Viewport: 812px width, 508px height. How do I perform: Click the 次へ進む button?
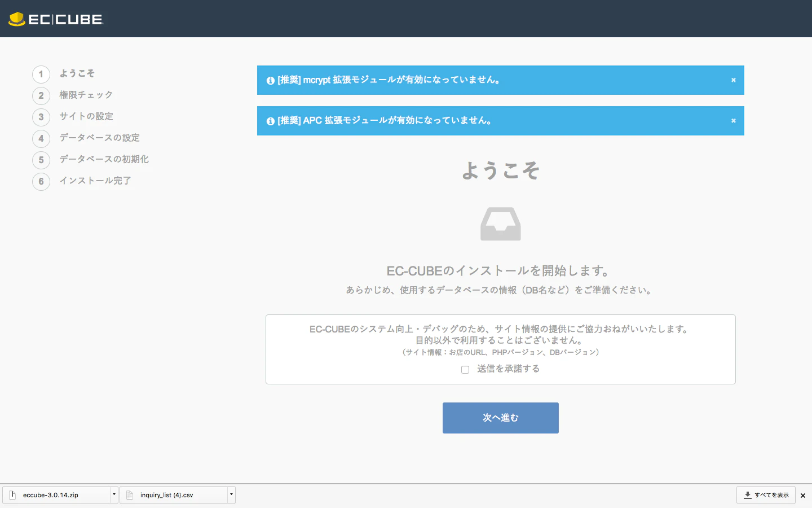pos(501,418)
